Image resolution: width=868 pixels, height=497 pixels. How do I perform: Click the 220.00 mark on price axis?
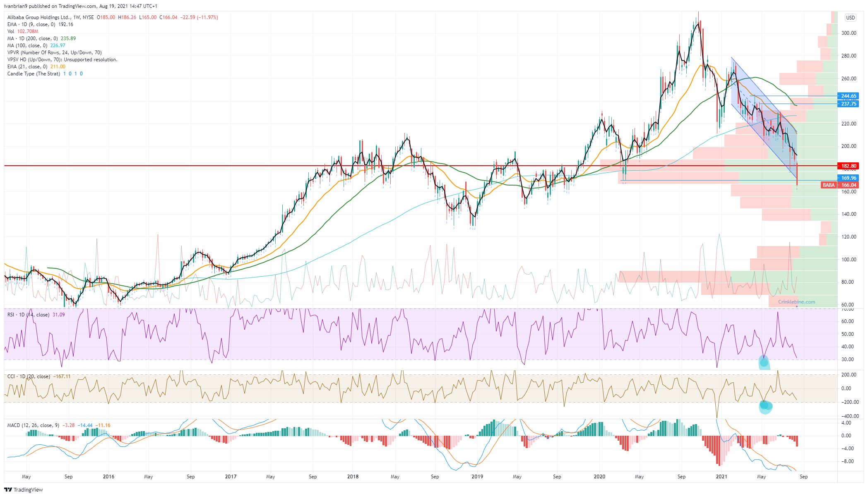click(x=849, y=124)
